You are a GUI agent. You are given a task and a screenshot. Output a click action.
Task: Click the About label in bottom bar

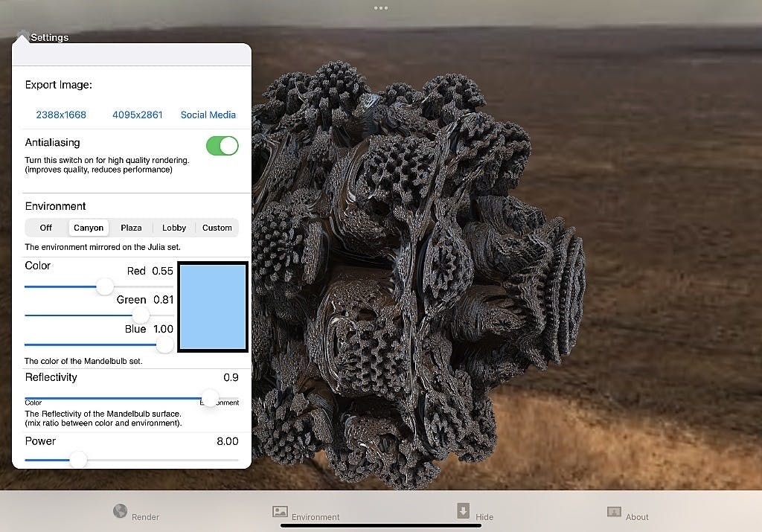(637, 517)
